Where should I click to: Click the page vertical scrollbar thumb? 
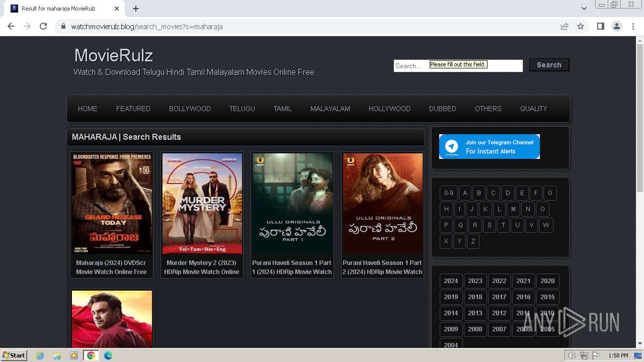coord(640,118)
